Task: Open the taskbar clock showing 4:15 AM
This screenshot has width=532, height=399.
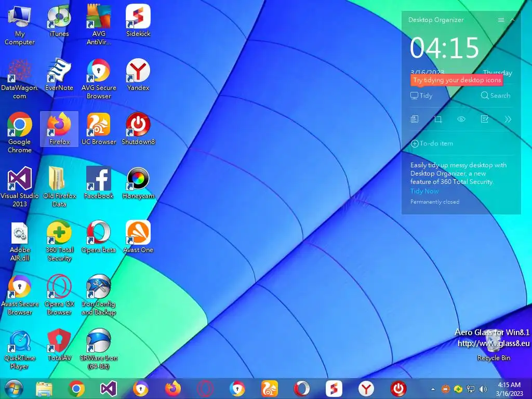Action: click(x=509, y=389)
